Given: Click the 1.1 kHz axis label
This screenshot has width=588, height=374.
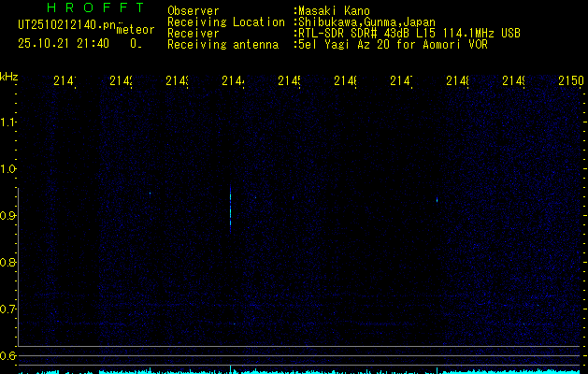Looking at the screenshot, I should (x=7, y=122).
